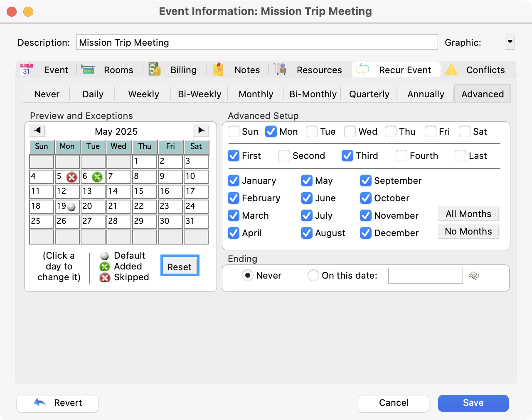The image size is (532, 420).
Task: Click the Billing money stack icon
Action: click(155, 69)
